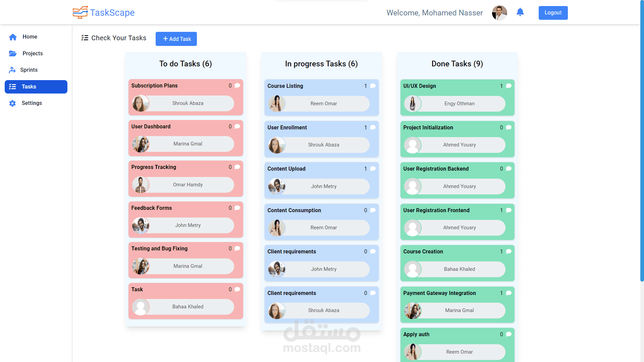This screenshot has width=644, height=362.
Task: Click the TaskScape logo icon
Action: pos(80,12)
